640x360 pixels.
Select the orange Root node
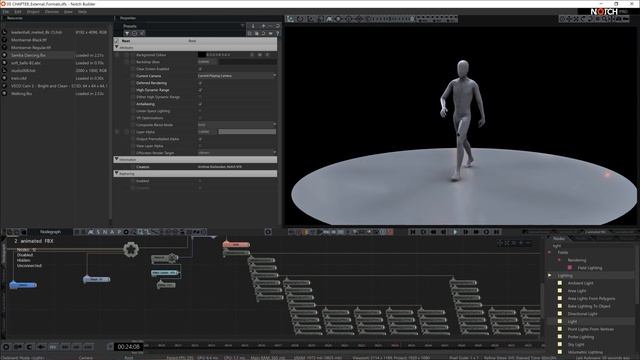(236, 244)
